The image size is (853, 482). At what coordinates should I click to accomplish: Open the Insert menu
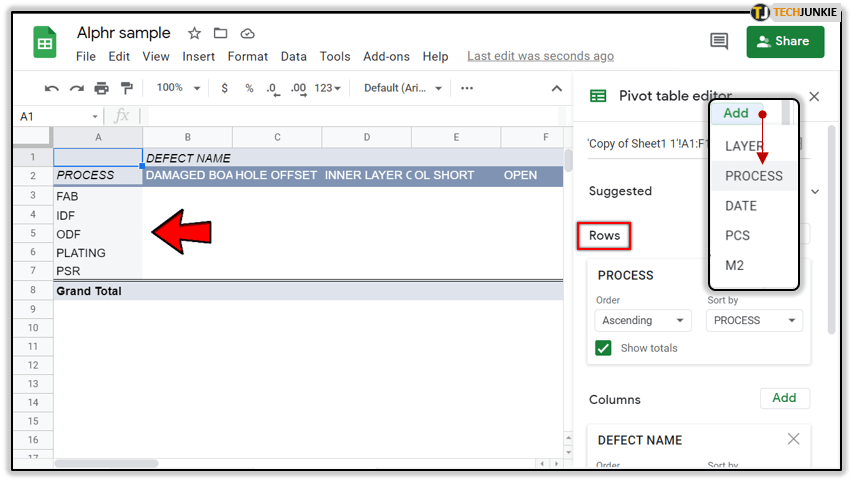(x=199, y=57)
